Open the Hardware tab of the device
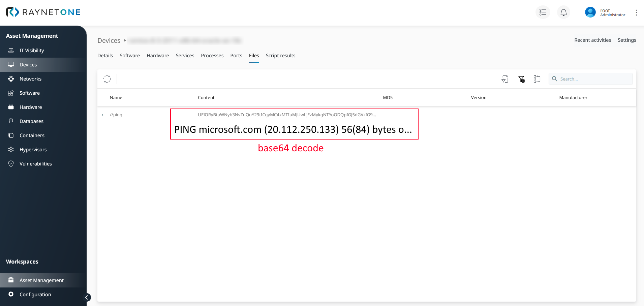Viewport: 644px width, 306px height. [x=158, y=56]
